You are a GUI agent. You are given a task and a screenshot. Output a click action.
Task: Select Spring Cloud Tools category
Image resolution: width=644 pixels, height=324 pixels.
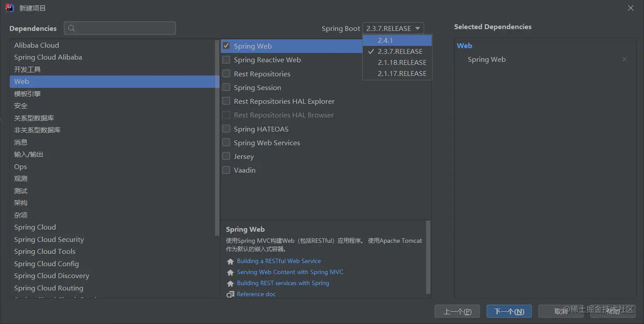[x=114, y=251]
